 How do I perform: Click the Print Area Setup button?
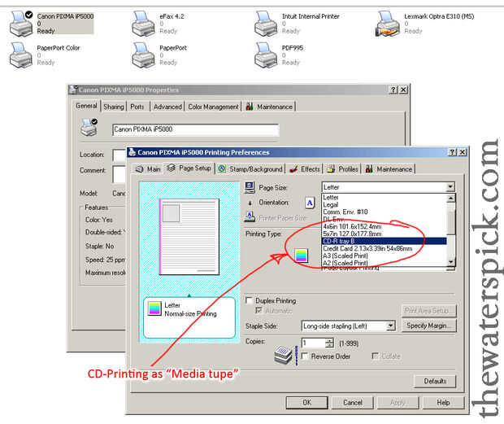point(428,310)
